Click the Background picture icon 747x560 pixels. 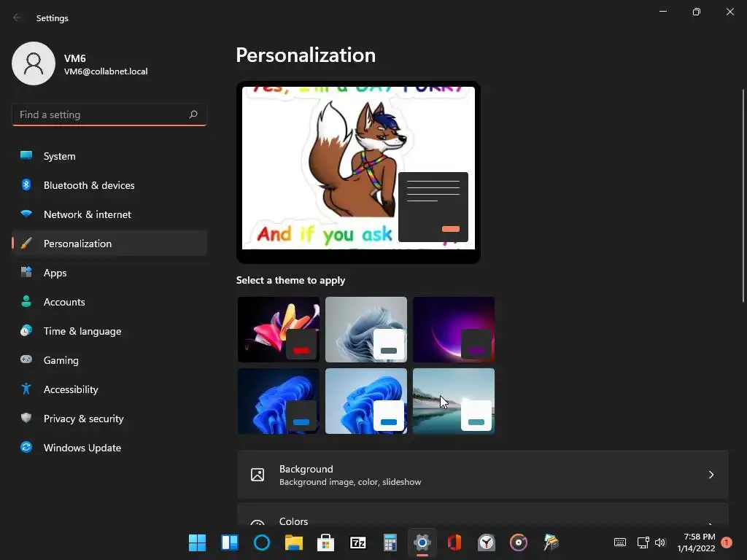(258, 475)
